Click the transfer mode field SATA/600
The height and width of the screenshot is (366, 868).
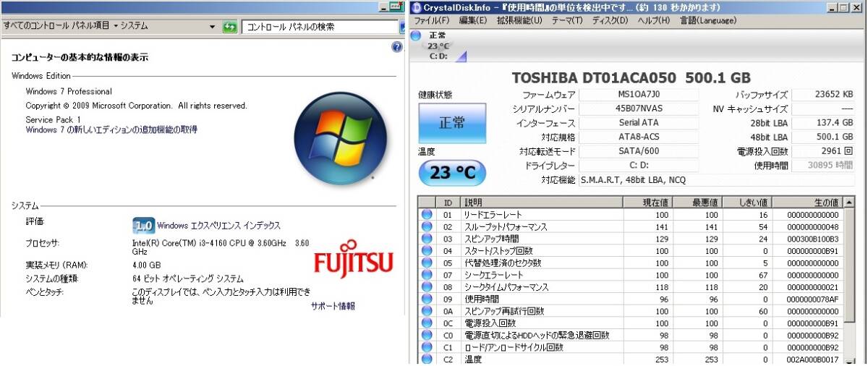638,151
